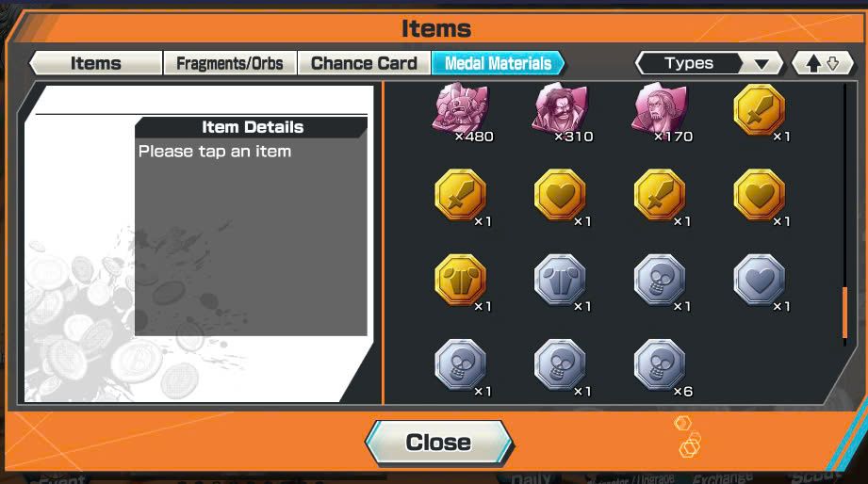Switch to the Chance Card tab

[364, 63]
